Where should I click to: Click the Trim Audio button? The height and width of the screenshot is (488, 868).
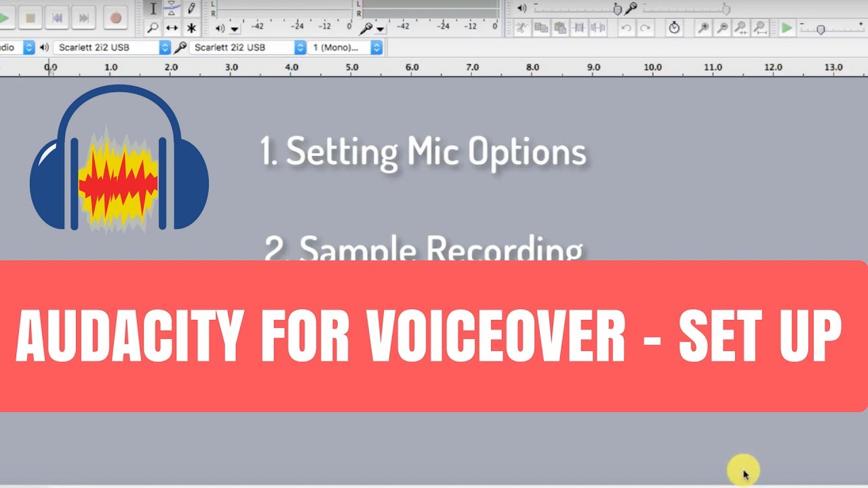[x=579, y=28]
